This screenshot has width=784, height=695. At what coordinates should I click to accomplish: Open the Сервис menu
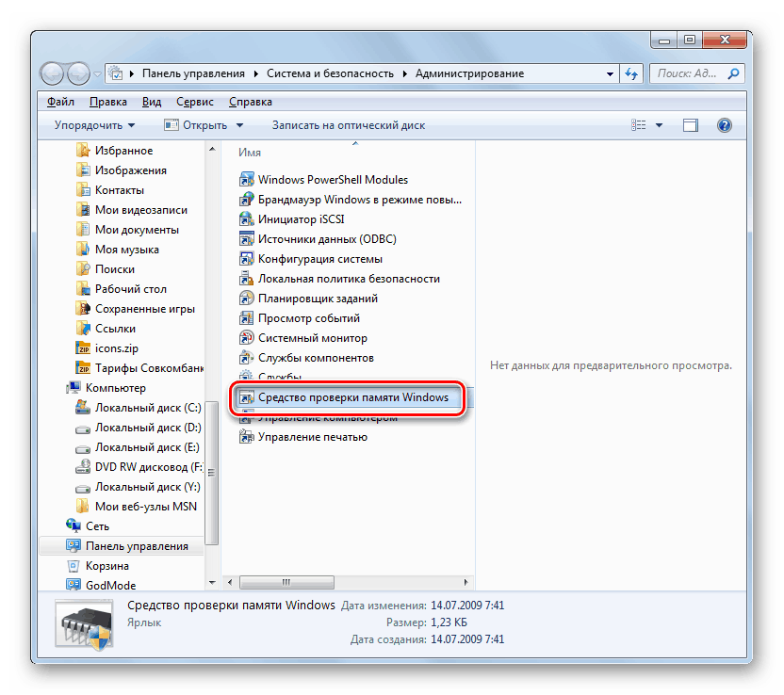tap(195, 102)
